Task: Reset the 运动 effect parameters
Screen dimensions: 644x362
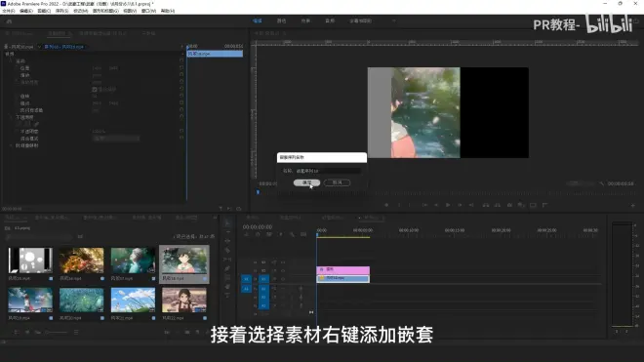Action: [181, 60]
